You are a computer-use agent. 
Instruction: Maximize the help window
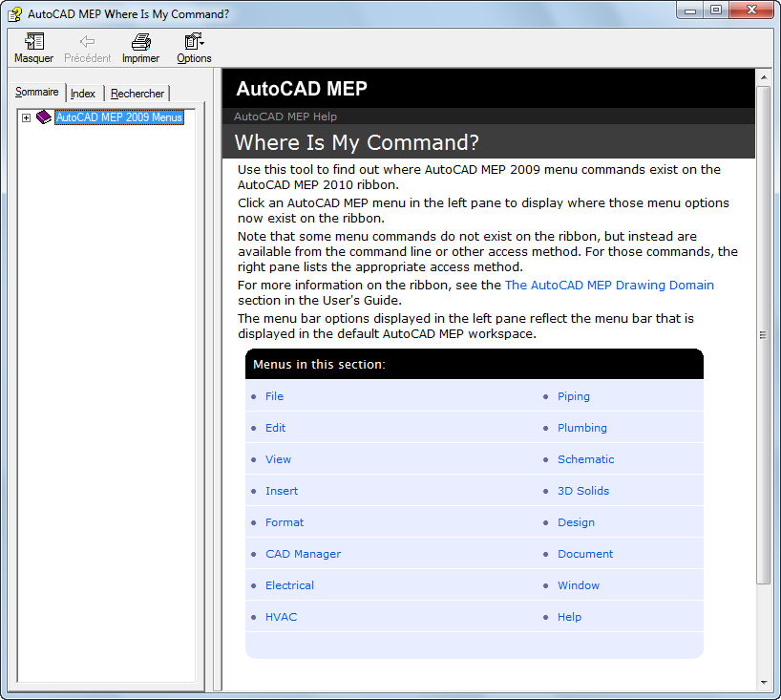coord(716,11)
